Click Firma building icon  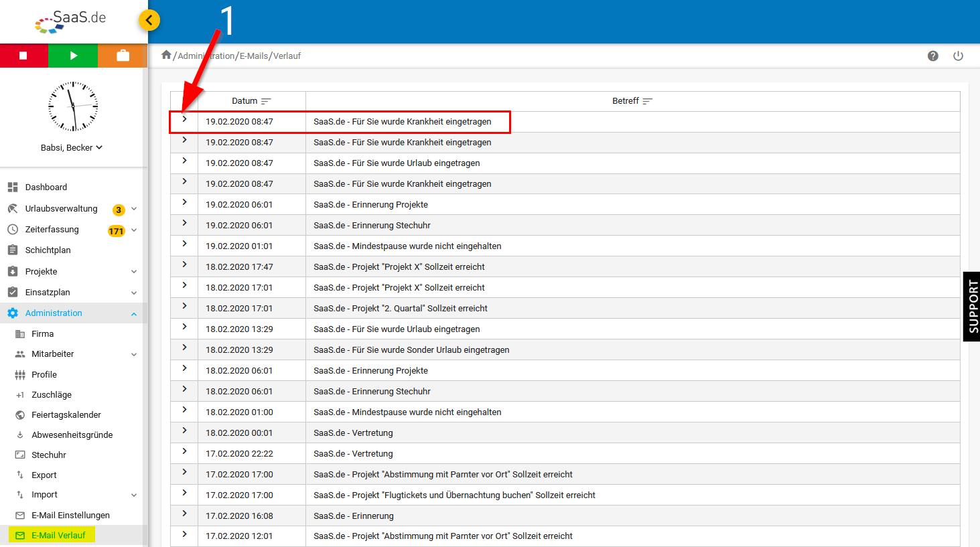20,333
